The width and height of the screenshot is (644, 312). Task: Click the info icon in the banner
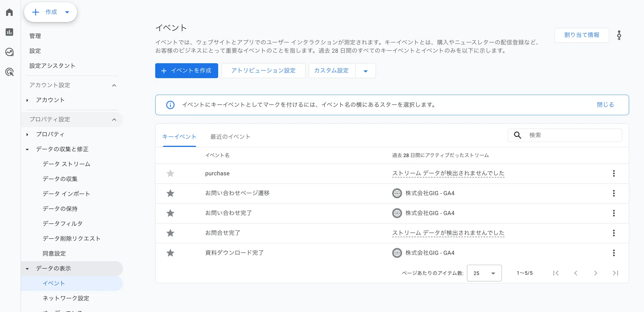(x=170, y=105)
